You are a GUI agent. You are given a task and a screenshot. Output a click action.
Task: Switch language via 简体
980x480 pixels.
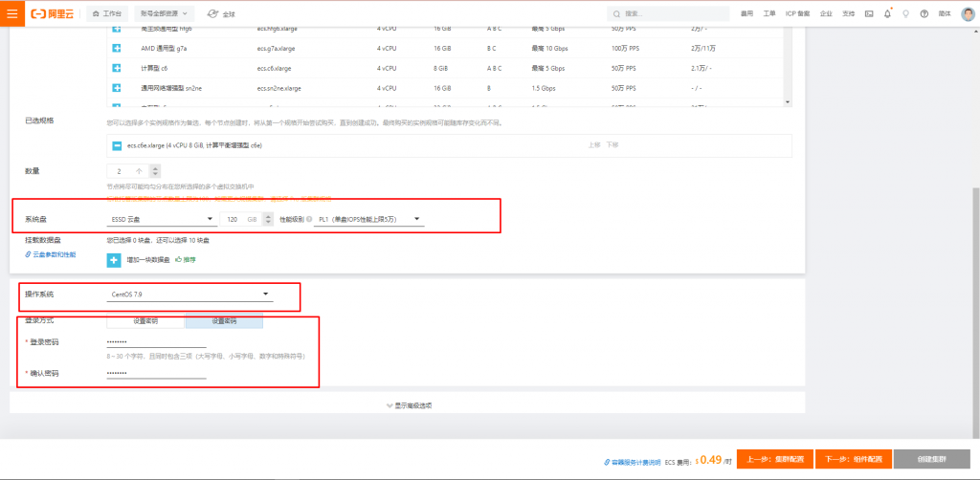click(945, 13)
